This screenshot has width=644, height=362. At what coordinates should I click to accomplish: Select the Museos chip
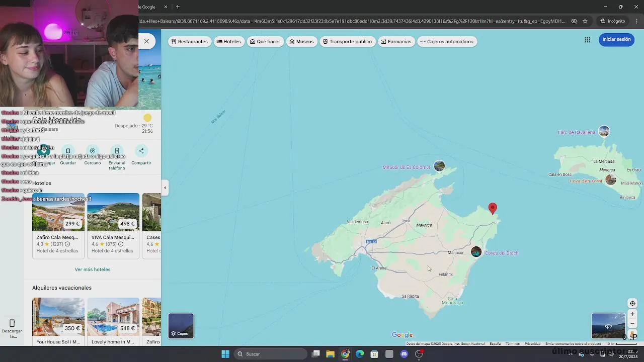[x=301, y=42]
